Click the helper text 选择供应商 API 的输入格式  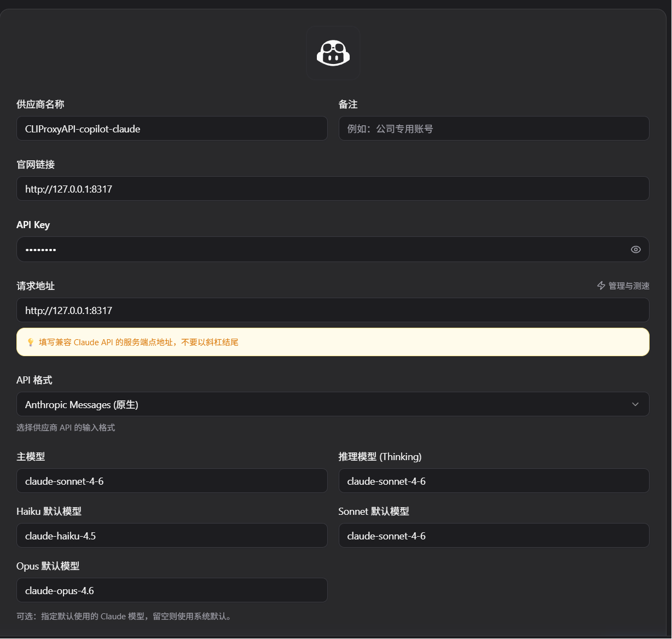66,428
